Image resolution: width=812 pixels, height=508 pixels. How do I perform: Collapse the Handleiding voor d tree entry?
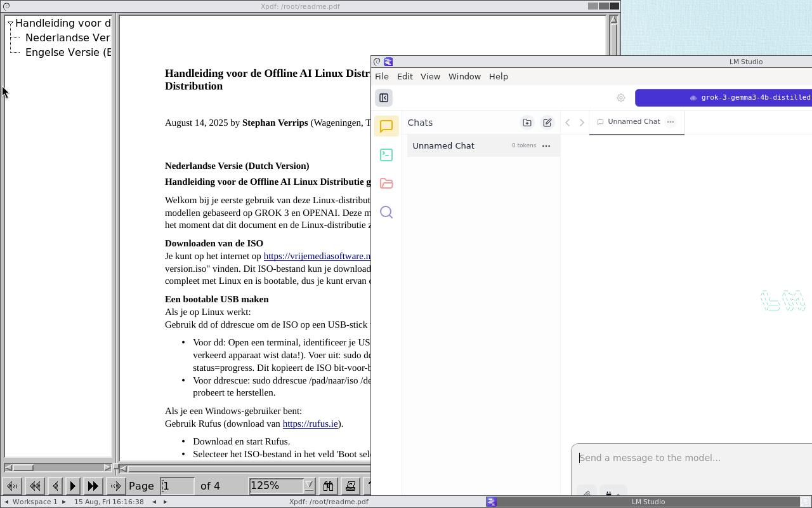[10, 23]
